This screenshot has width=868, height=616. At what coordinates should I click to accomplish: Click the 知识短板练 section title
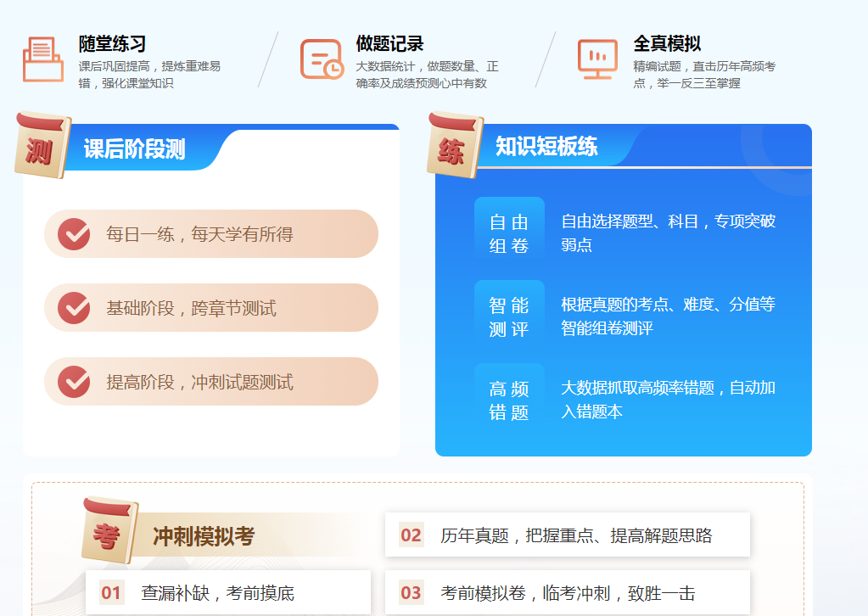pyautogui.click(x=546, y=146)
